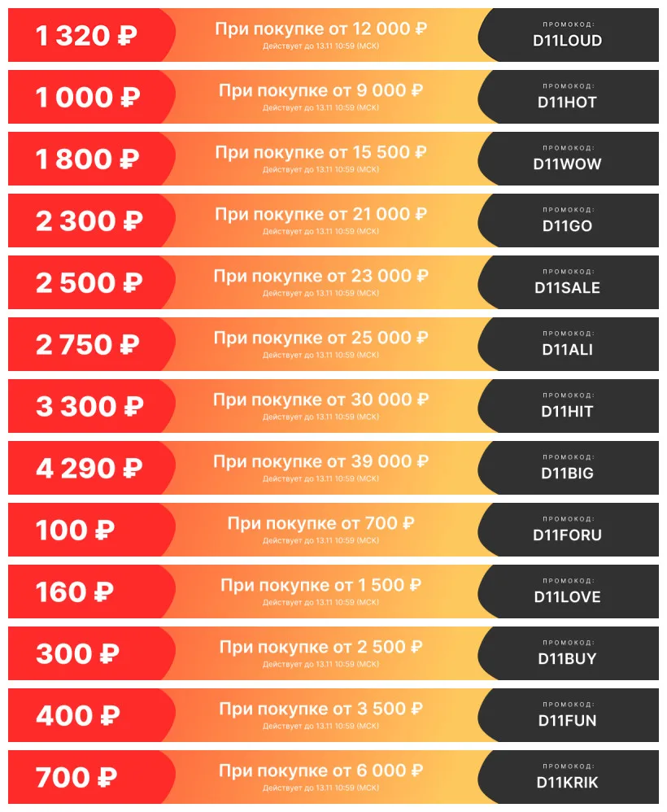Choose the D11SALE promo code
667x812 pixels.
coord(568,287)
